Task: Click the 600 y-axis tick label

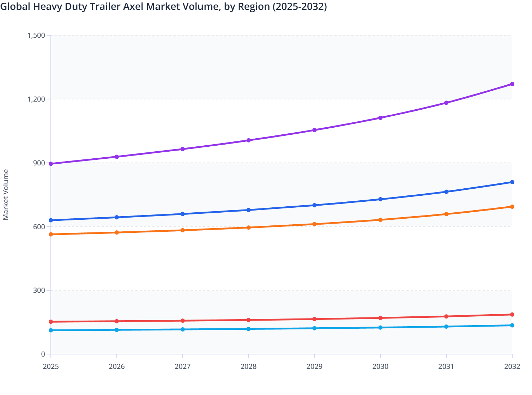Action: pyautogui.click(x=39, y=227)
